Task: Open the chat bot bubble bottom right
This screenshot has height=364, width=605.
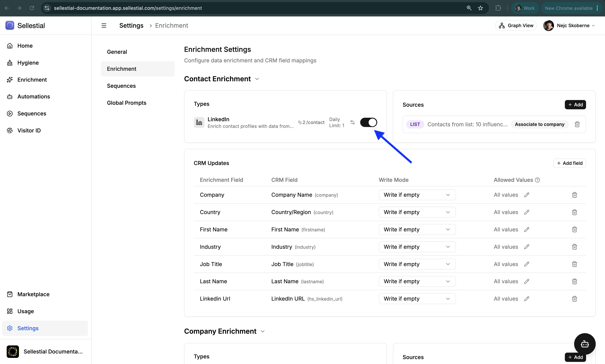Action: click(x=585, y=344)
